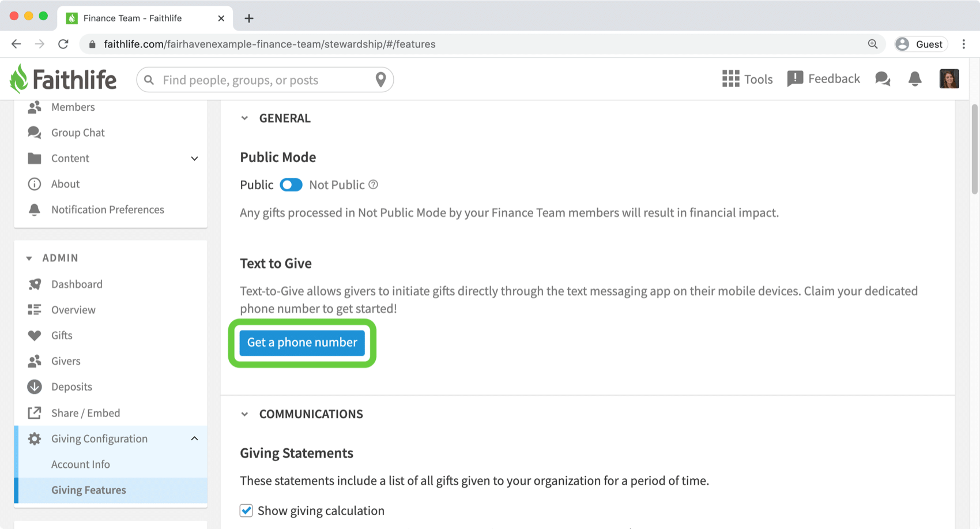Viewport: 980px width, 529px height.
Task: Click the Guest profile button
Action: 921,44
